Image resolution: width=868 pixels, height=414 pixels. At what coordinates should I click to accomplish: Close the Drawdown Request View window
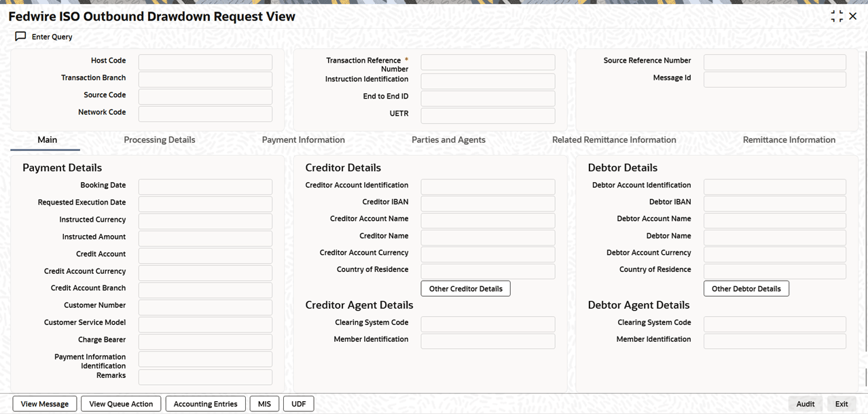853,16
